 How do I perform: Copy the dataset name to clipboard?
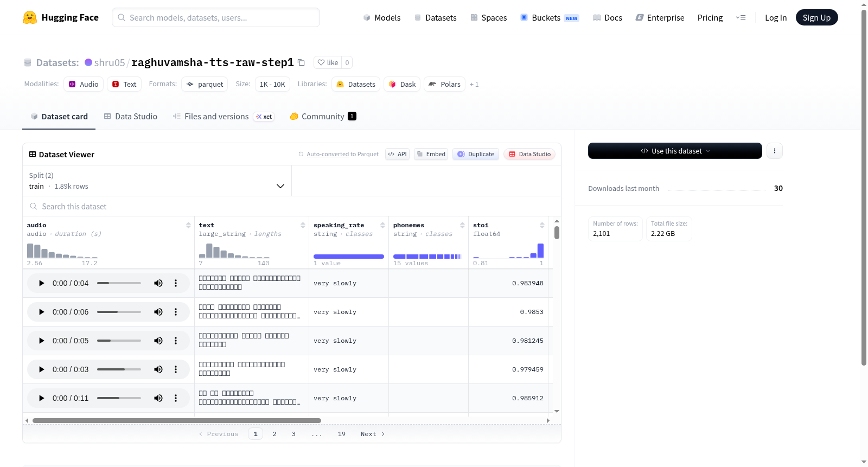[x=302, y=62]
